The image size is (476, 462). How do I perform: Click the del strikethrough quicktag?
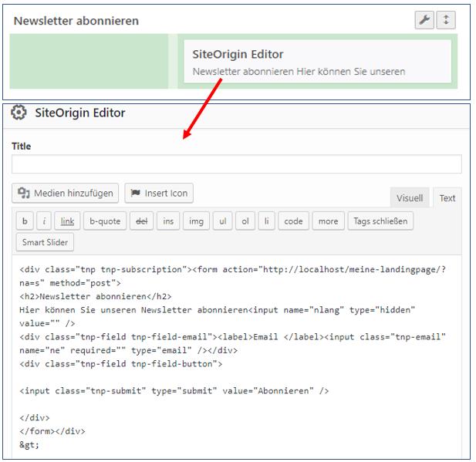[141, 221]
